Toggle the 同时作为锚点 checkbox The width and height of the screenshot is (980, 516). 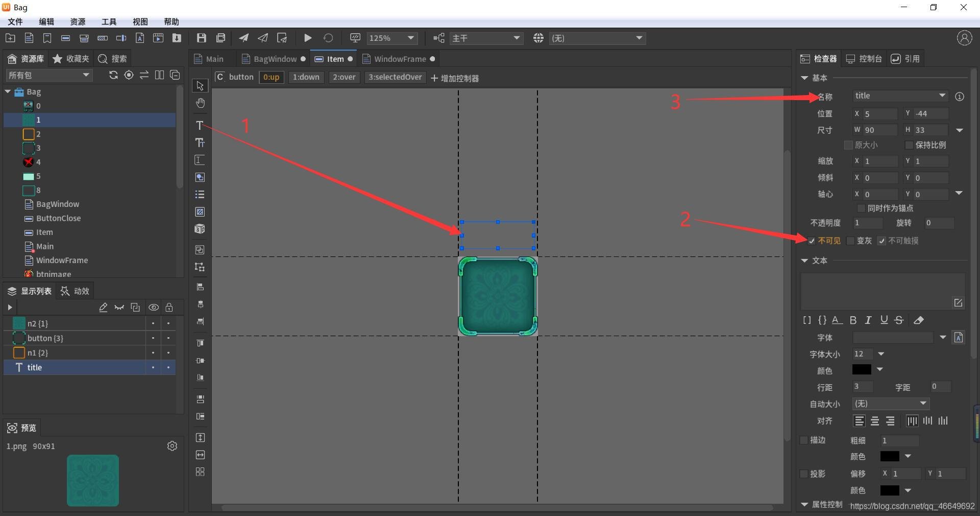861,208
